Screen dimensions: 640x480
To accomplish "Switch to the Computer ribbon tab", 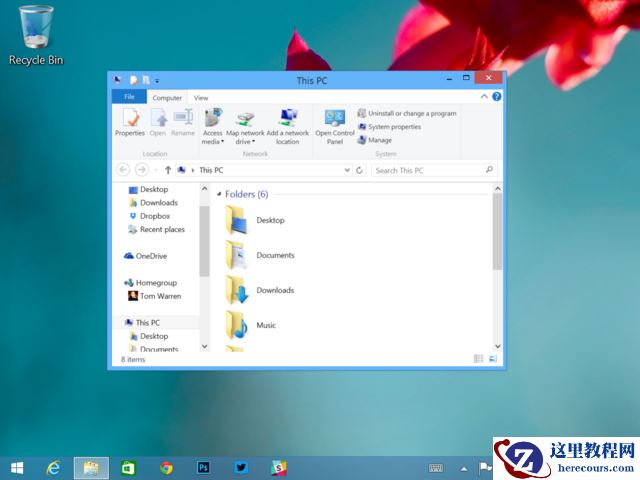I will (x=167, y=98).
